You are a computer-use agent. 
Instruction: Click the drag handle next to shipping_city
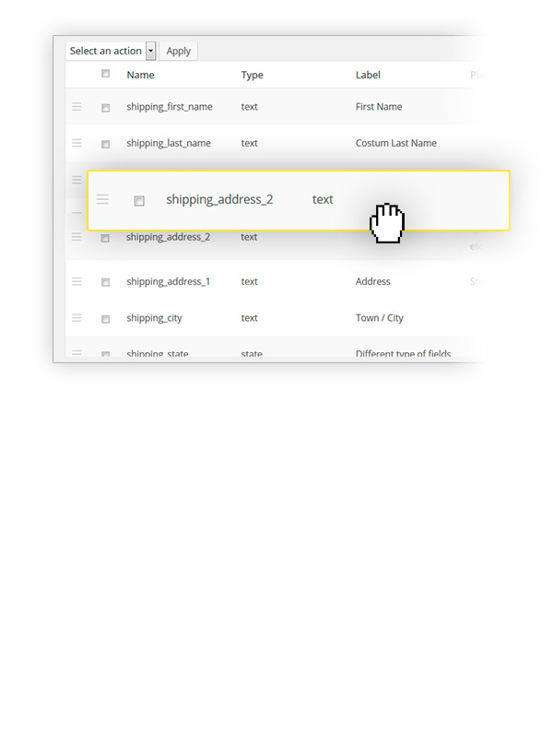tap(77, 318)
